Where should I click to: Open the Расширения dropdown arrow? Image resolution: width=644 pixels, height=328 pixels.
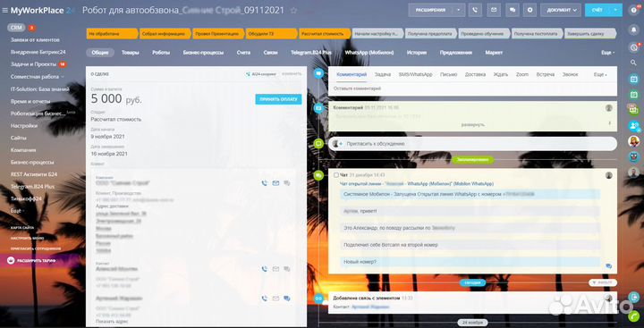[460, 10]
